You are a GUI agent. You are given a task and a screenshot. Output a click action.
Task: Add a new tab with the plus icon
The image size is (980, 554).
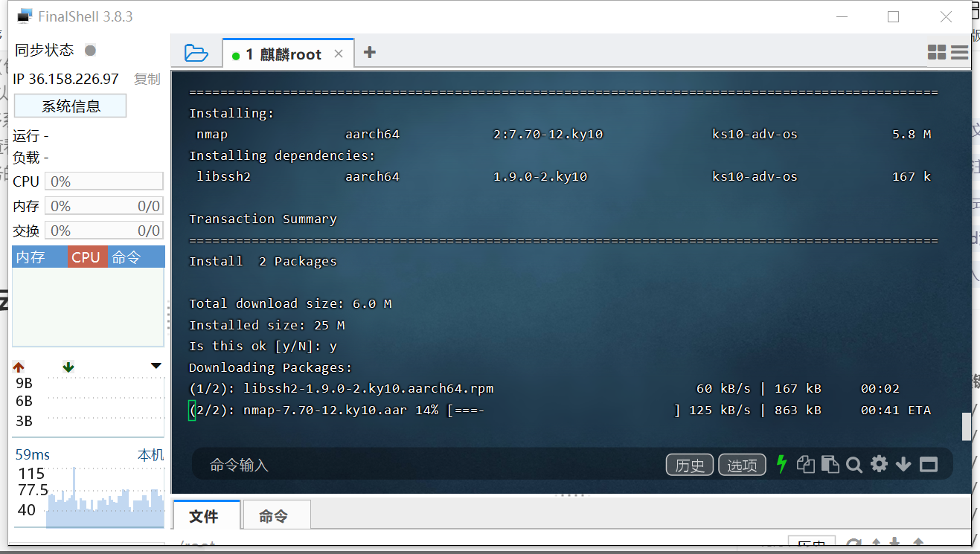pos(369,52)
